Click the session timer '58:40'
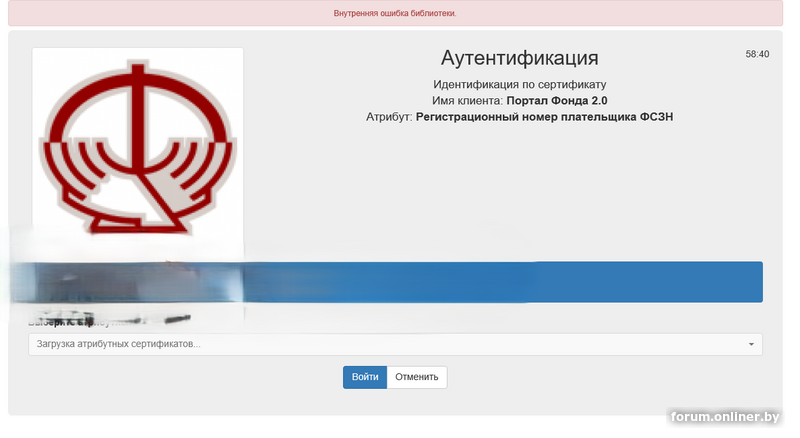Viewport: 800px width, 438px height. tap(757, 54)
